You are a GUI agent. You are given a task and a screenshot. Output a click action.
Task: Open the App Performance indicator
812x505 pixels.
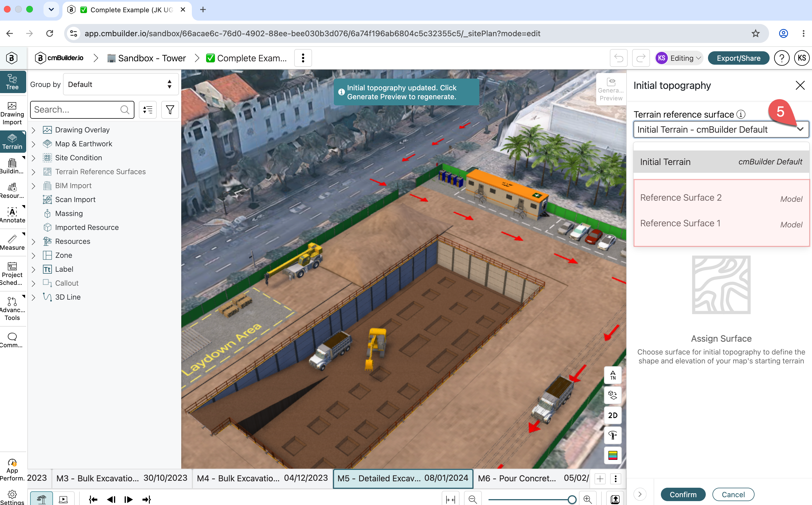tap(12, 470)
